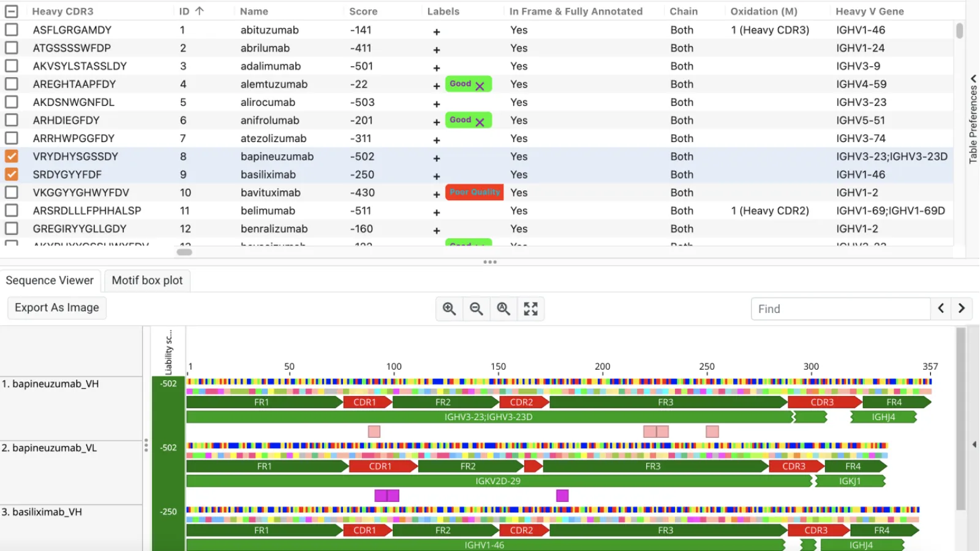
Task: Select the benralizumab row checkbox
Action: pyautogui.click(x=11, y=228)
